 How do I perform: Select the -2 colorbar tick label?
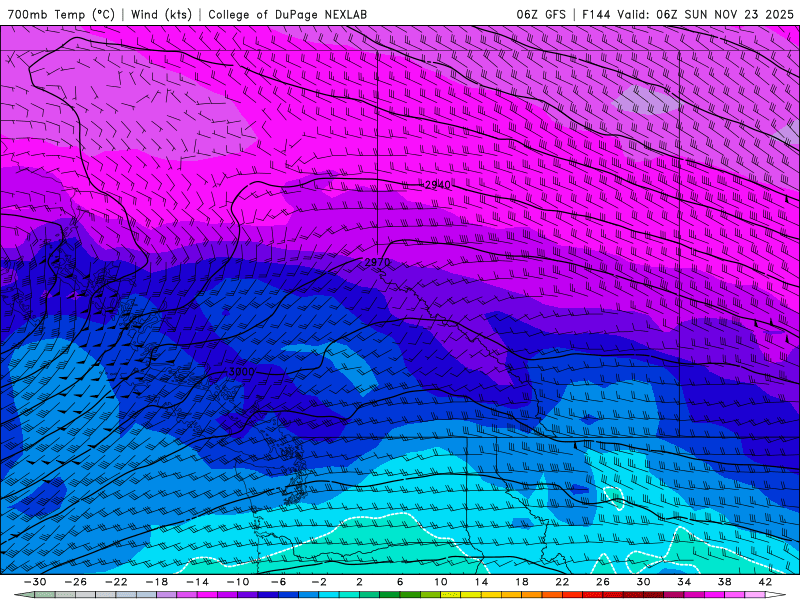[319, 582]
